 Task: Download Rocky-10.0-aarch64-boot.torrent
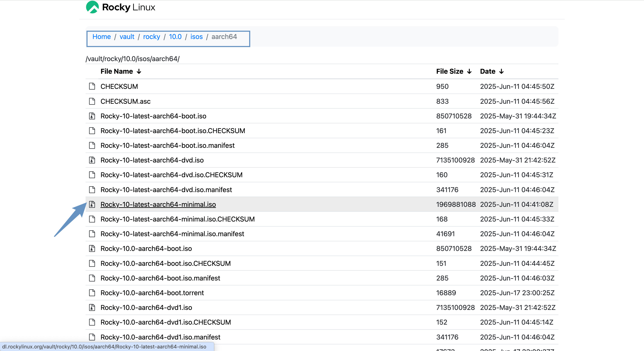[152, 293]
